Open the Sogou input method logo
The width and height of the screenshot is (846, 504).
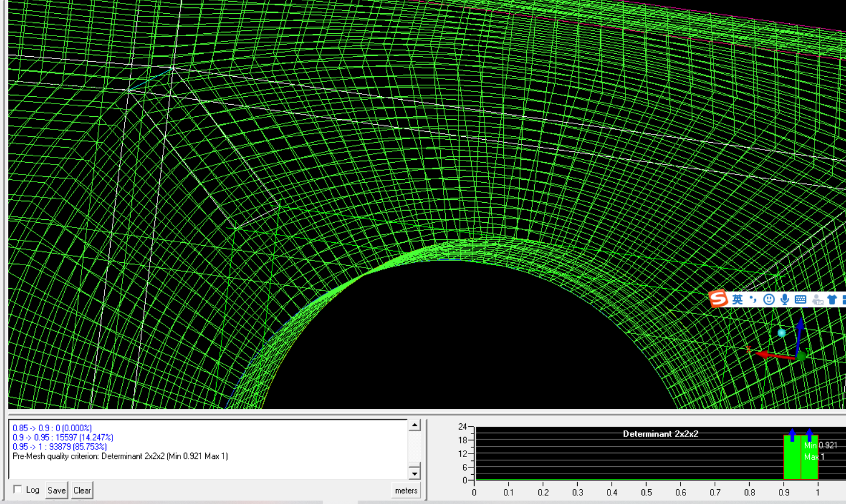pyautogui.click(x=718, y=298)
